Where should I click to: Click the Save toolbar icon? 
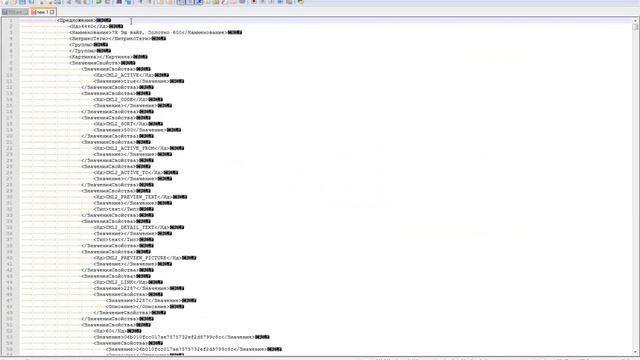[22, 2]
